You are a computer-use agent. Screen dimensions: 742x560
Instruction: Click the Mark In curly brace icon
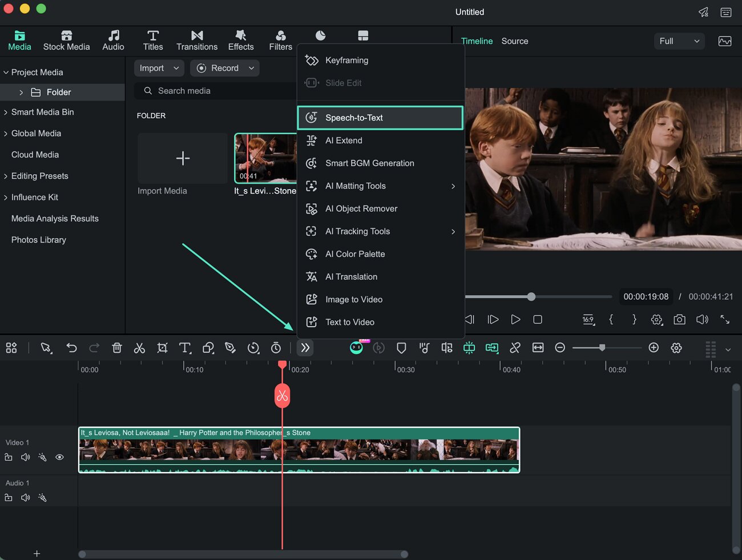pos(611,320)
